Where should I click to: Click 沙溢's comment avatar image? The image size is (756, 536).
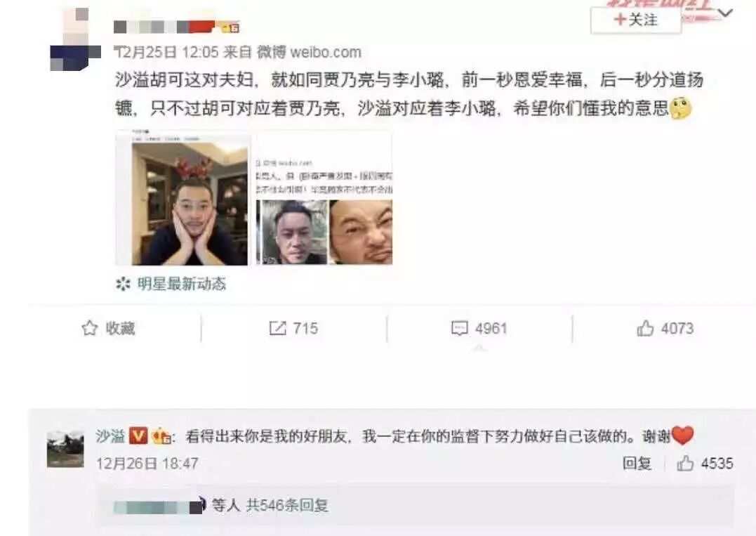tap(65, 450)
